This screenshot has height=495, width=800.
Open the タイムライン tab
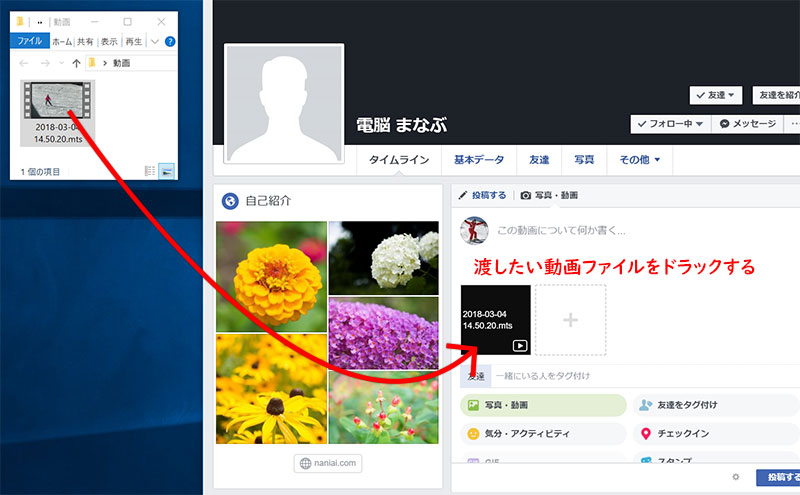[x=398, y=160]
